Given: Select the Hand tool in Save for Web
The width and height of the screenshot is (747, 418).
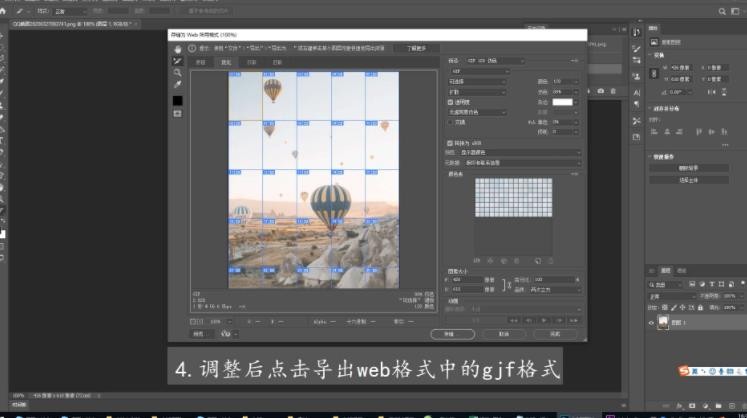Looking at the screenshot, I should tap(178, 49).
